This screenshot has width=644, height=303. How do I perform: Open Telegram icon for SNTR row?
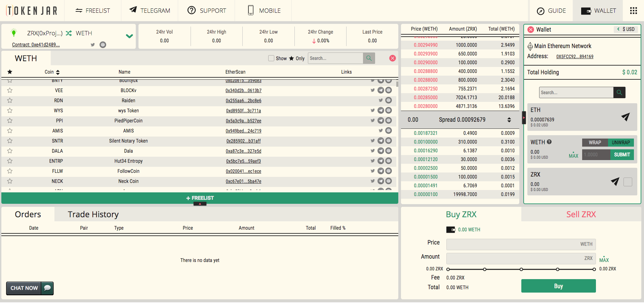point(381,141)
